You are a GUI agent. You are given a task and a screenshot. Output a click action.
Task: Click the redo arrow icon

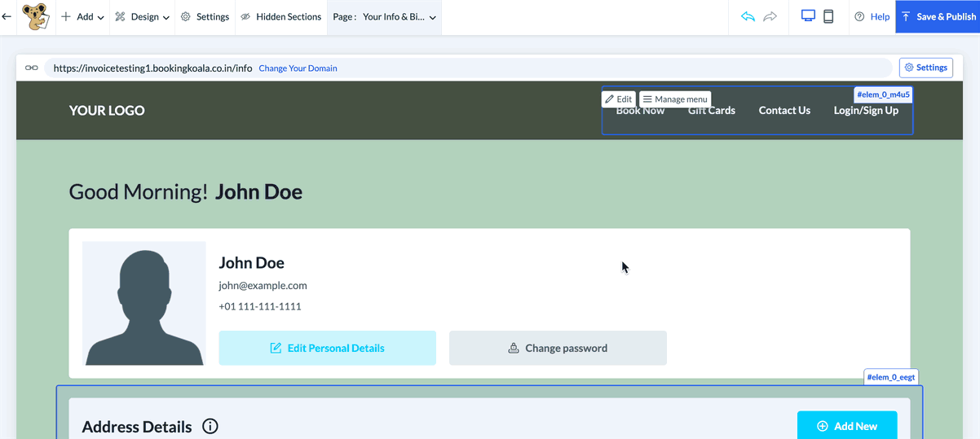pos(770,16)
